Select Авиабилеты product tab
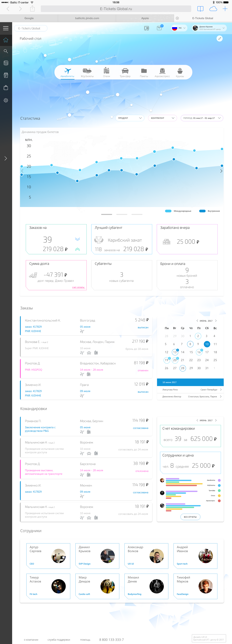Image resolution: width=232 pixels, height=644 pixels. (x=67, y=73)
